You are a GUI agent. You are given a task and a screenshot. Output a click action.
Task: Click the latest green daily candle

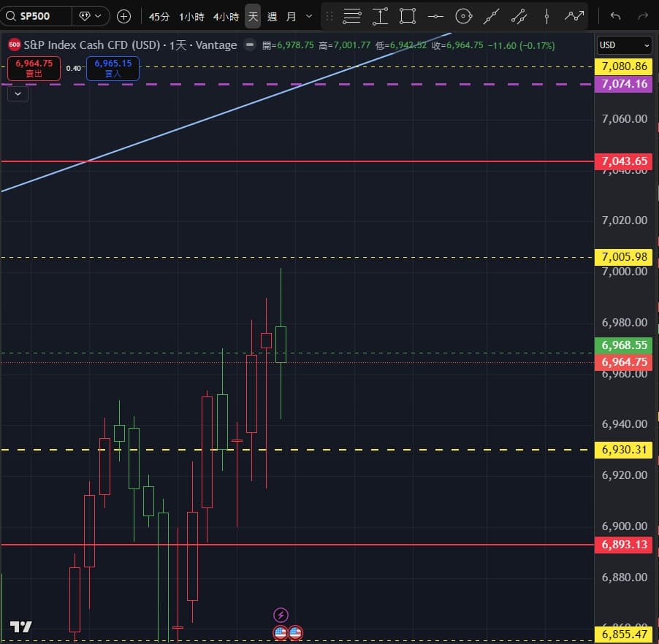pyautogui.click(x=281, y=345)
